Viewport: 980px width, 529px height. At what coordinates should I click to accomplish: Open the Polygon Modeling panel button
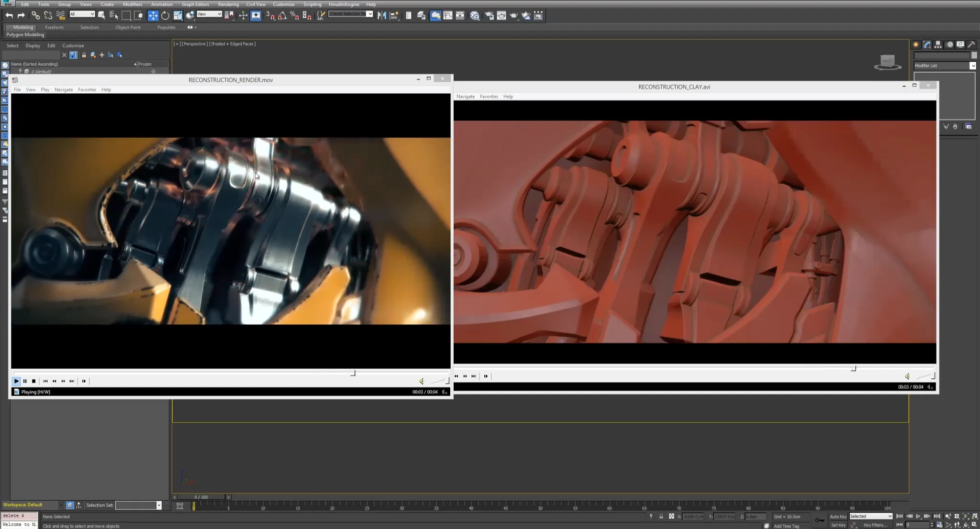click(25, 35)
